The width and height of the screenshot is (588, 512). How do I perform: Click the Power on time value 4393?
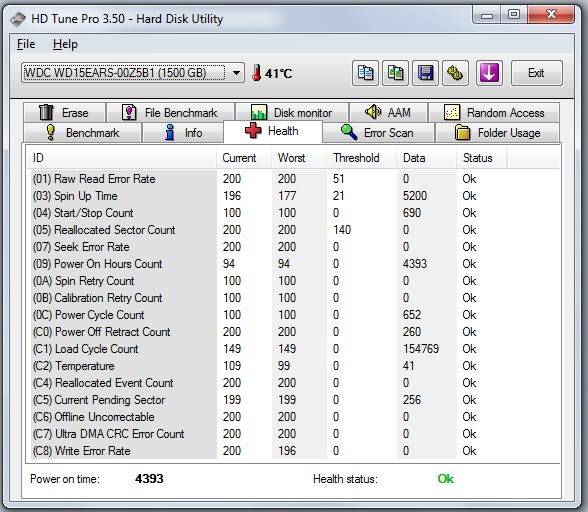(x=149, y=479)
